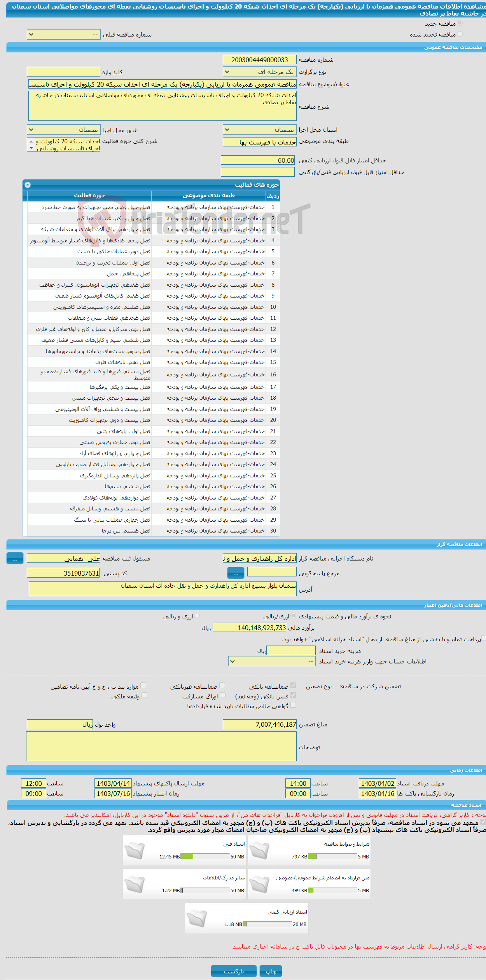
Task: Click the tender number field
Action: tap(260, 60)
